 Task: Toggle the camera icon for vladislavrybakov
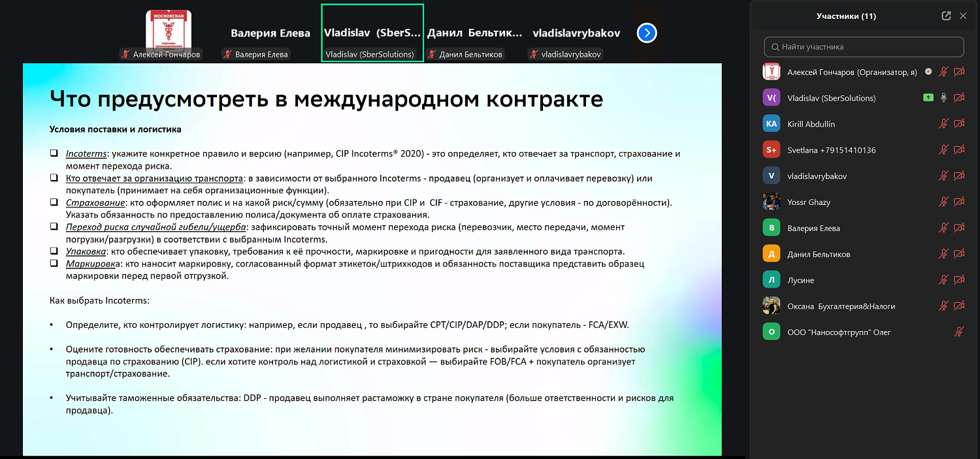(x=958, y=176)
